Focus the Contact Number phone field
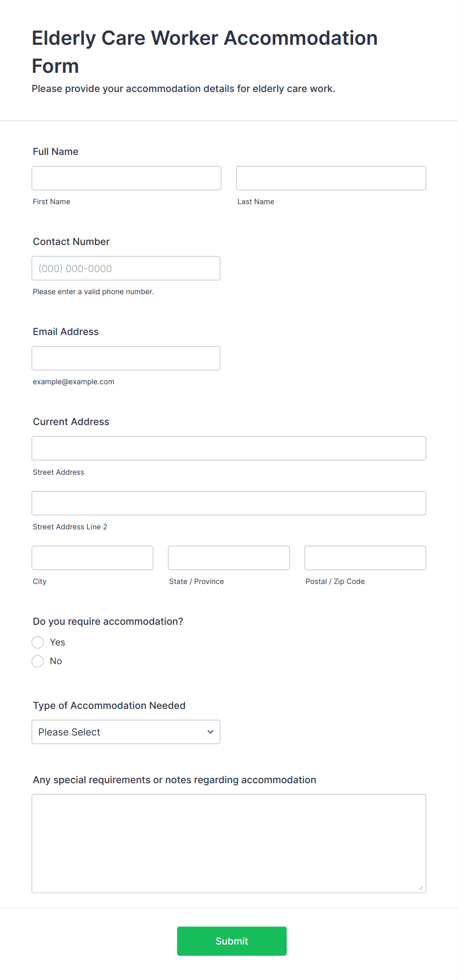The height and width of the screenshot is (980, 458). tap(126, 268)
